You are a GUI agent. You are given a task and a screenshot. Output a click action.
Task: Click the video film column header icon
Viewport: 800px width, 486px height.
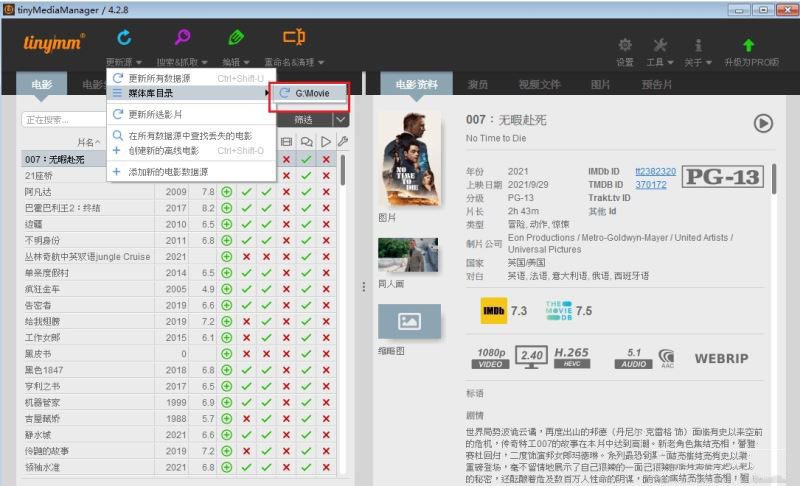pyautogui.click(x=286, y=142)
